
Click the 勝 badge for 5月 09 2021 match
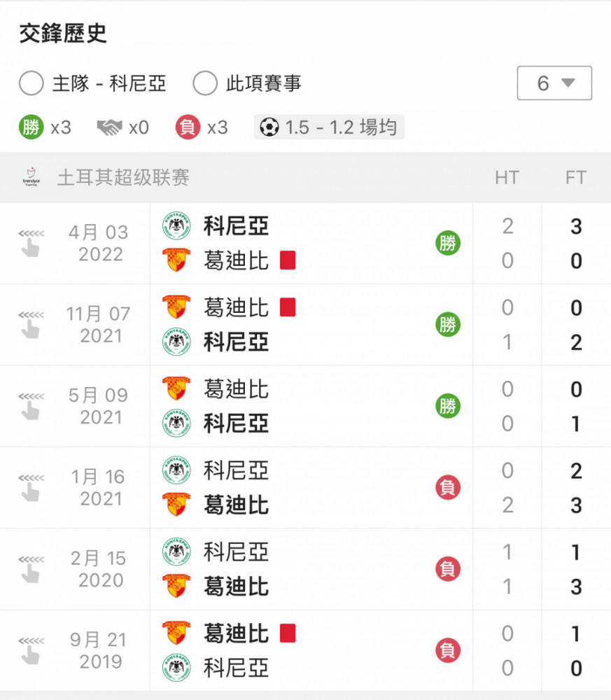[x=448, y=406]
